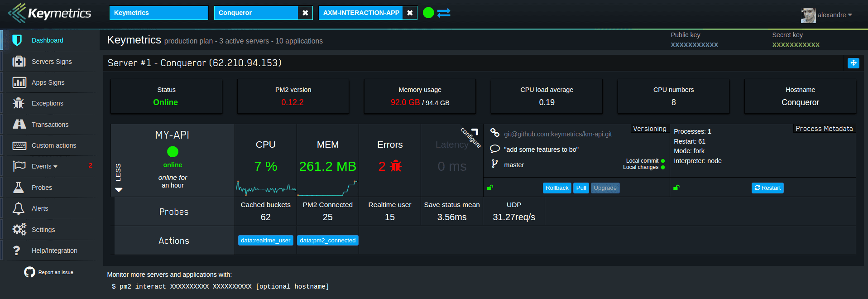
Task: Open the Dashboard shield icon
Action: 17,40
